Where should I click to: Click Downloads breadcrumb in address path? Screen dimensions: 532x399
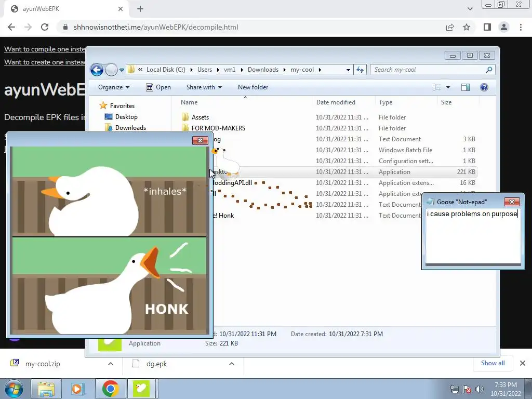coord(263,70)
